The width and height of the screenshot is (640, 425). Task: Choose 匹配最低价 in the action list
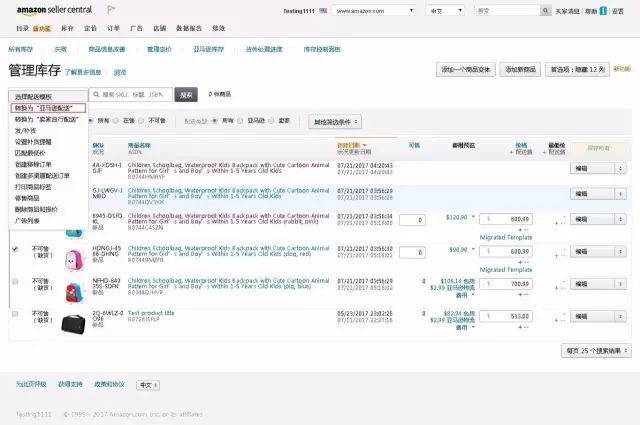[x=30, y=153]
